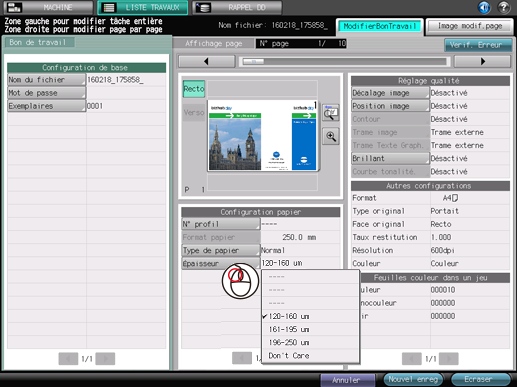Screen dimensions: 517x387
Task: Open the MACHINE tab
Action: [48, 7]
